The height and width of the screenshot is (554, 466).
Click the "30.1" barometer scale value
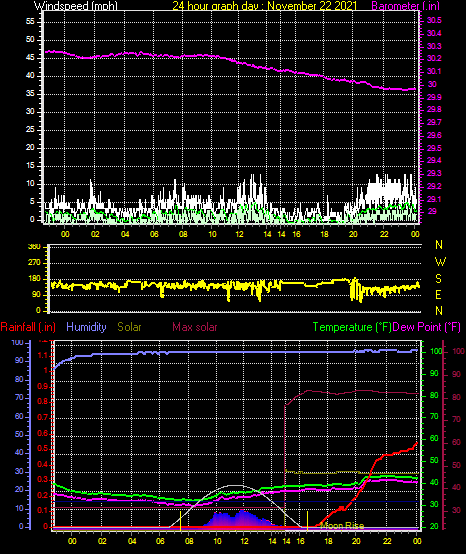[x=434, y=71]
